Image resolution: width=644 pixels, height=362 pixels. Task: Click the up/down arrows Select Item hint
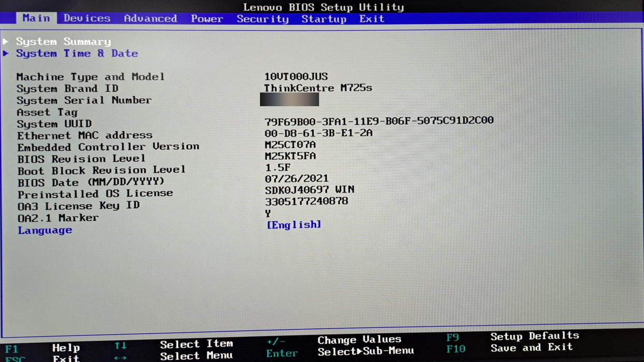coord(173,344)
